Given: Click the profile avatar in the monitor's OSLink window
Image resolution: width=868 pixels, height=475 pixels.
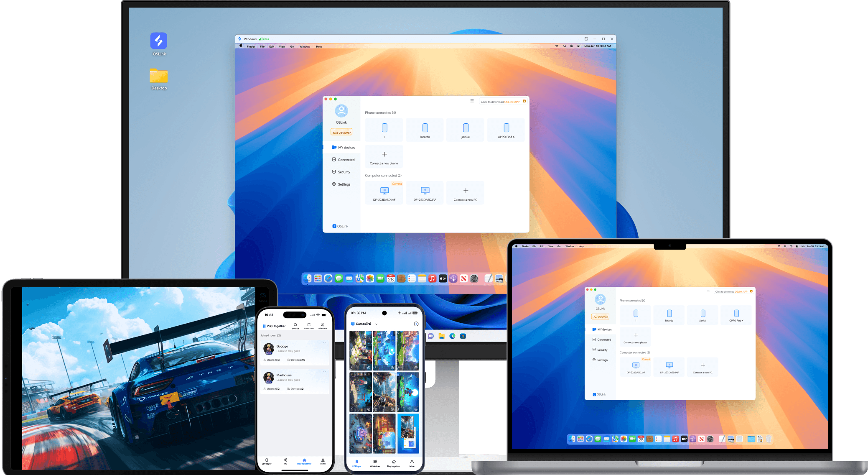Looking at the screenshot, I should pyautogui.click(x=341, y=111).
